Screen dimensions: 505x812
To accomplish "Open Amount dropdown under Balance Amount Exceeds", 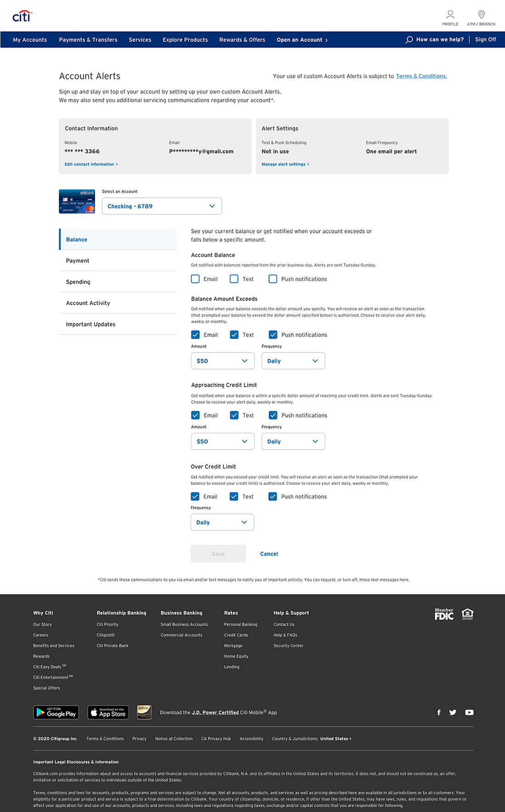I will point(223,361).
